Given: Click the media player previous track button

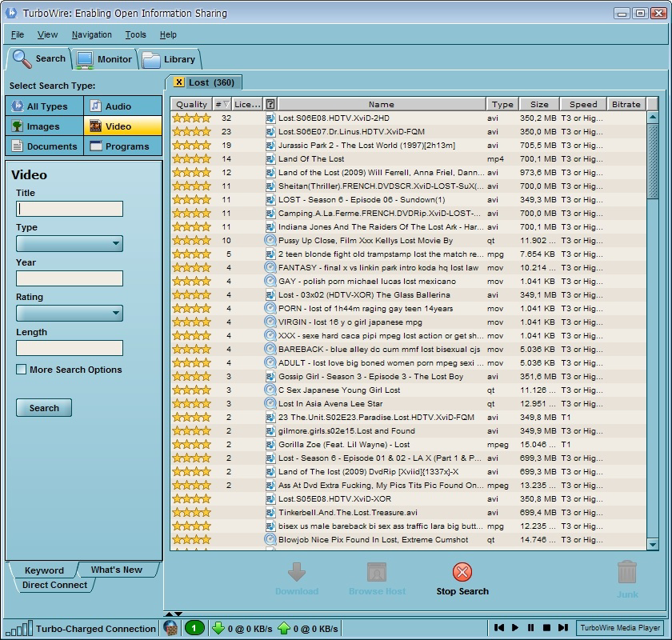Looking at the screenshot, I should 499,627.
